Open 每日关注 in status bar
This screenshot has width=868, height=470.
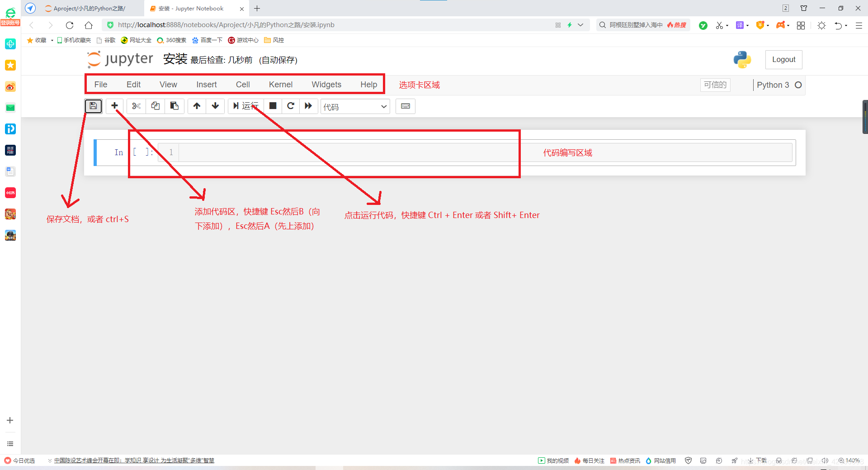pyautogui.click(x=590, y=461)
